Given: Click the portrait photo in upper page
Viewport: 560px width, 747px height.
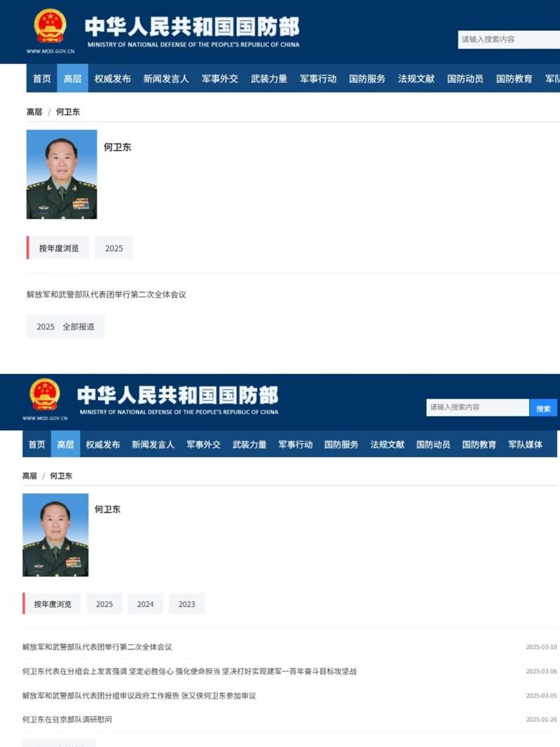Looking at the screenshot, I should coord(62,174).
